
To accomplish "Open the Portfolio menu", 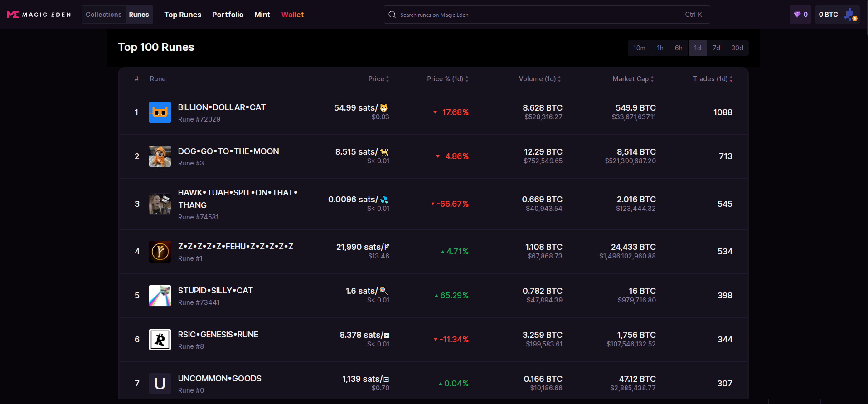I will coord(228,15).
